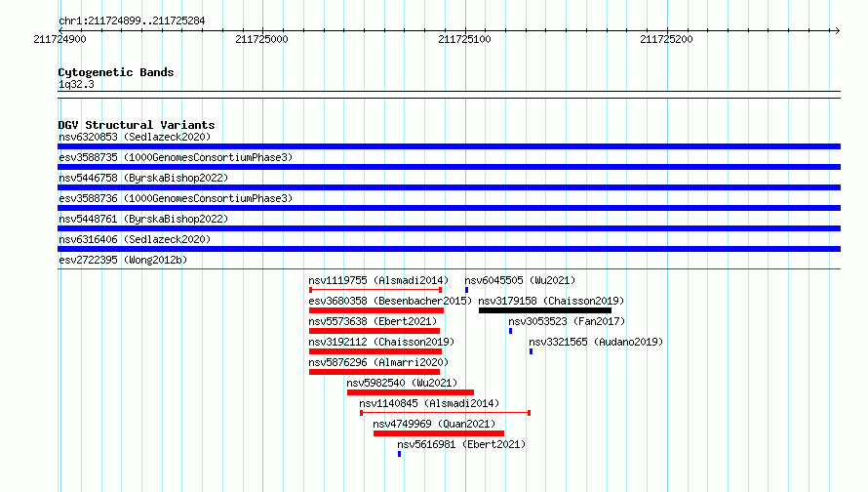This screenshot has width=868, height=492.
Task: Open nsv4749969 (Quan2021) variant
Action: (434, 424)
